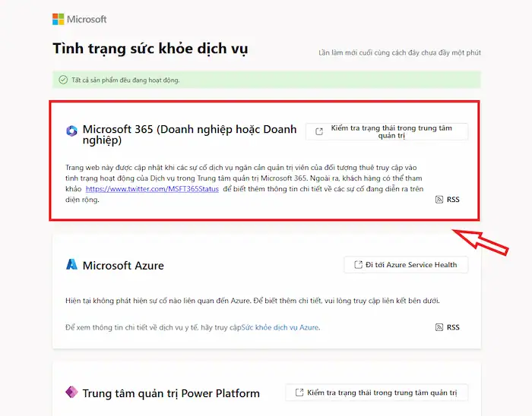
Task: Open the 'Sức khỏe dịch vụ Azure' link
Action: [x=280, y=327]
